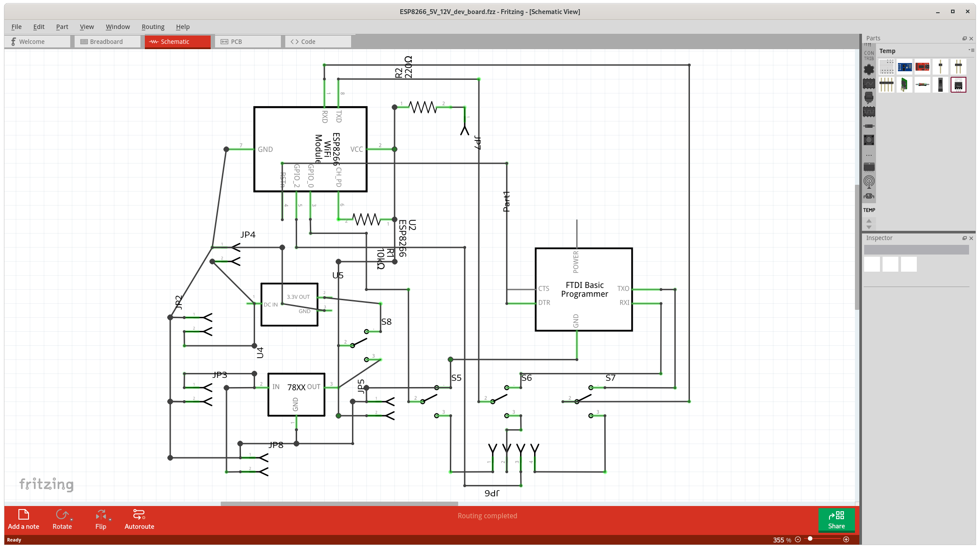Open the Routing menu
This screenshot has height=549, width=980.
point(153,27)
